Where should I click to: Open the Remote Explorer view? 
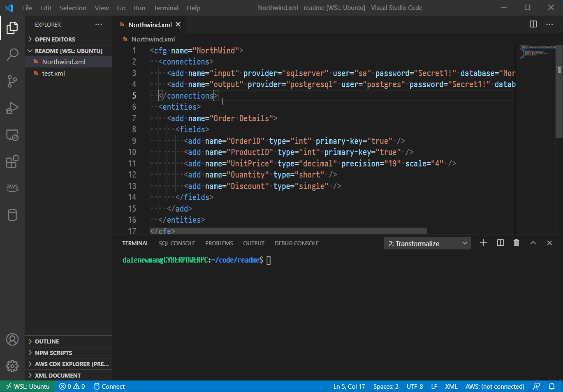click(x=12, y=135)
